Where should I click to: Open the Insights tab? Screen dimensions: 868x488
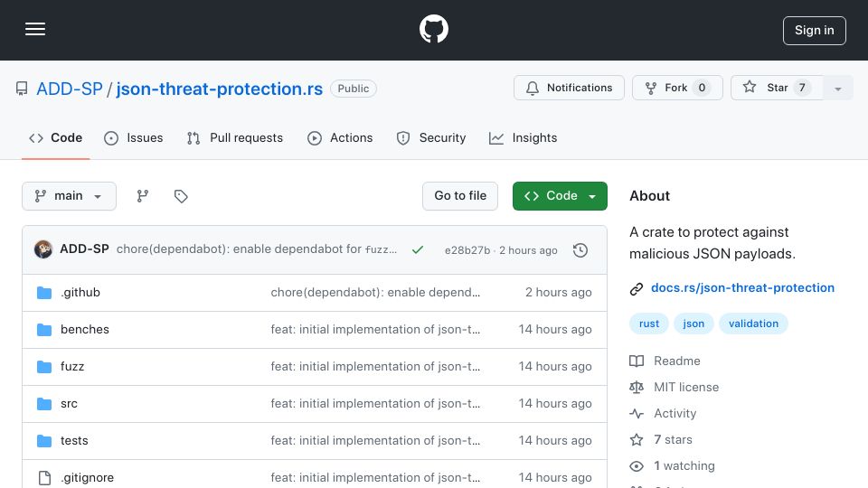click(x=524, y=137)
